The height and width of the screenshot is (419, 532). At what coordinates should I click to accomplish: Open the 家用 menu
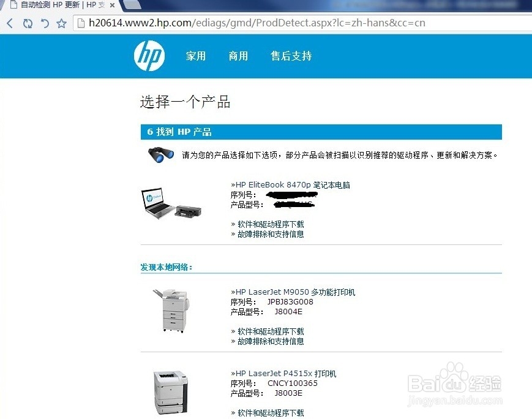[196, 56]
